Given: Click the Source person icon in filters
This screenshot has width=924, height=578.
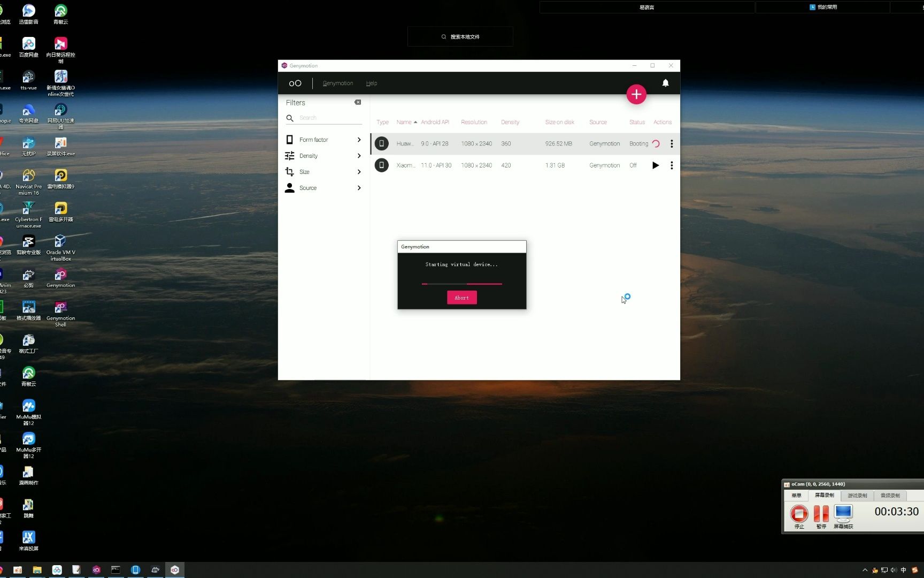Looking at the screenshot, I should coord(289,188).
